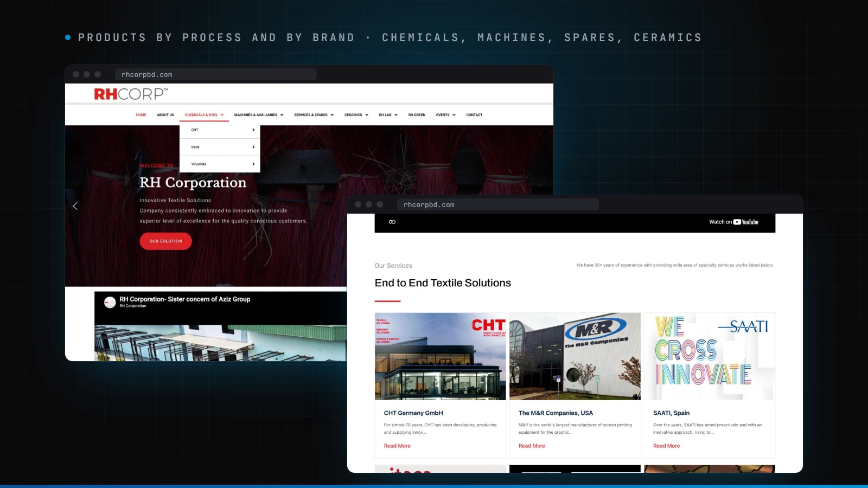The width and height of the screenshot is (868, 488).
Task: Click the RH Corporation video title
Action: pyautogui.click(x=184, y=299)
